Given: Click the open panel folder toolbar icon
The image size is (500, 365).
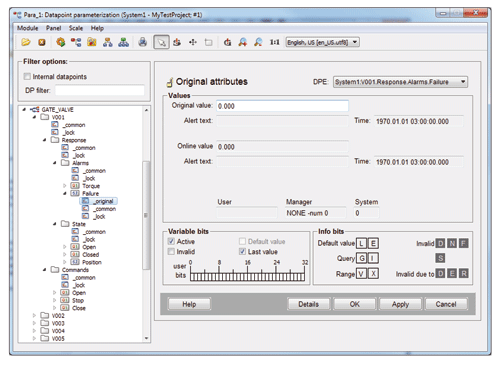Looking at the screenshot, I should coord(26,42).
